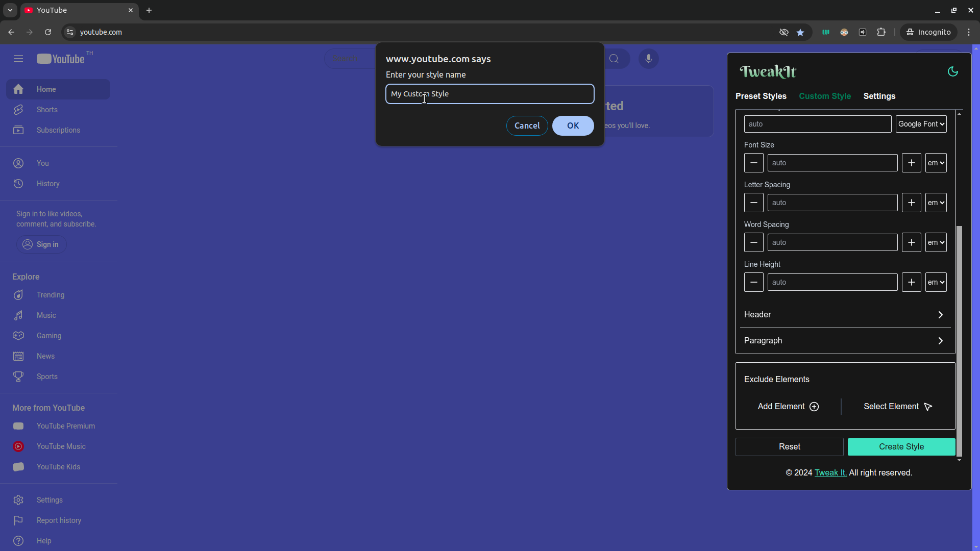Click the YouTube voice search microphone
This screenshot has width=980, height=551.
pos(648,59)
